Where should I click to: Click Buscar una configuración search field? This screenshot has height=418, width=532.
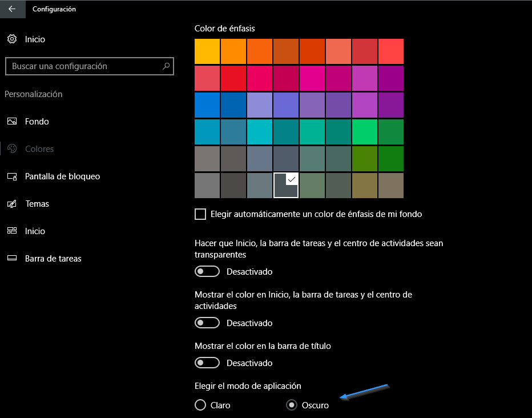pos(90,66)
